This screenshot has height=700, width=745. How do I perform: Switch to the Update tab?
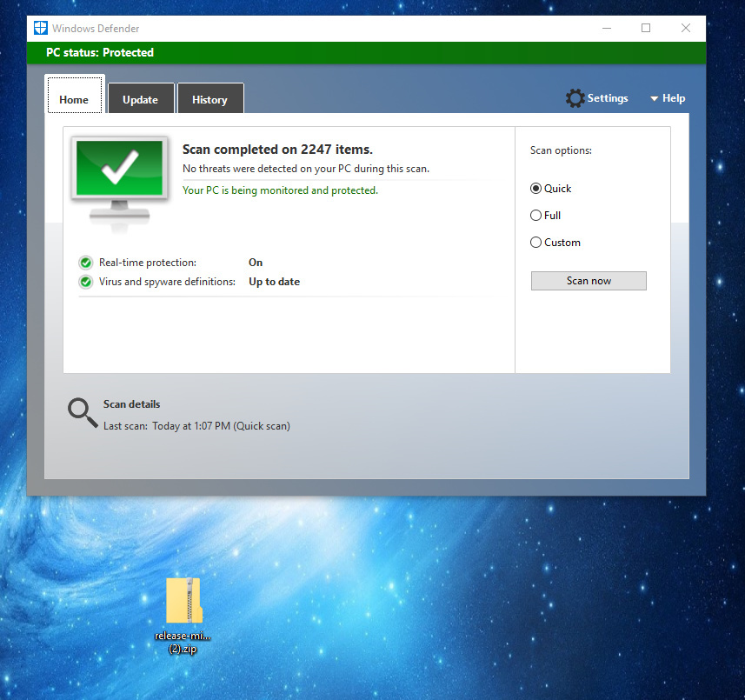(x=140, y=100)
